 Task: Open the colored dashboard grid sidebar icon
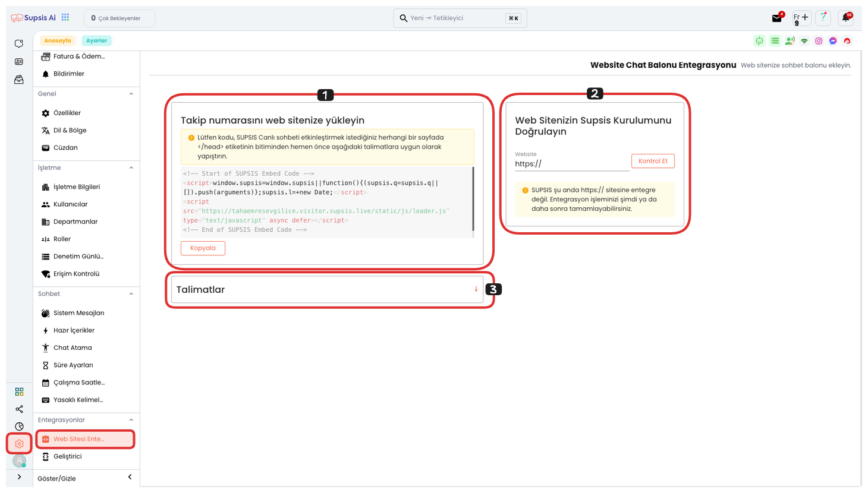19,392
